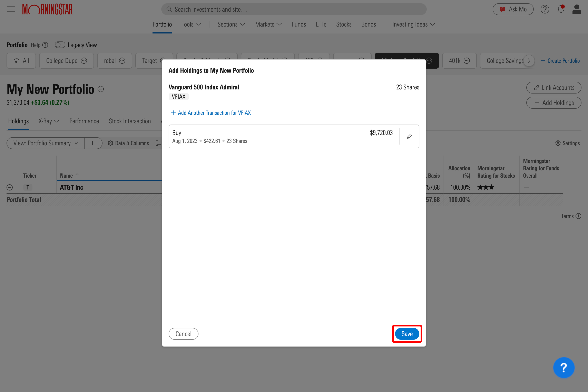Image resolution: width=588 pixels, height=392 pixels.
Task: Select the Stocks nav item
Action: pyautogui.click(x=344, y=24)
